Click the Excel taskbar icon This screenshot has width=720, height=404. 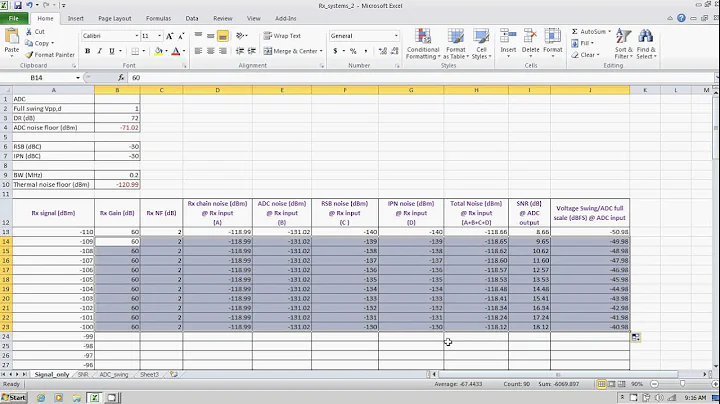tap(94, 398)
